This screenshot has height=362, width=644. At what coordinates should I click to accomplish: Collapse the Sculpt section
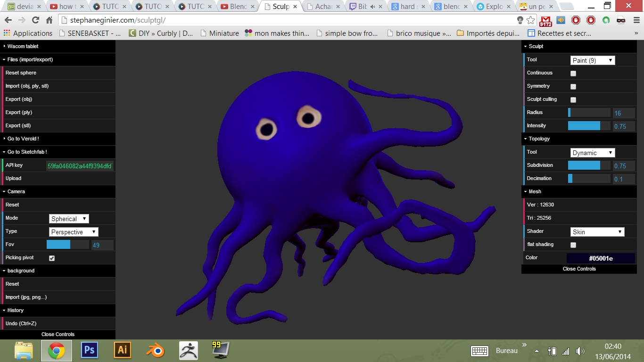click(579, 46)
